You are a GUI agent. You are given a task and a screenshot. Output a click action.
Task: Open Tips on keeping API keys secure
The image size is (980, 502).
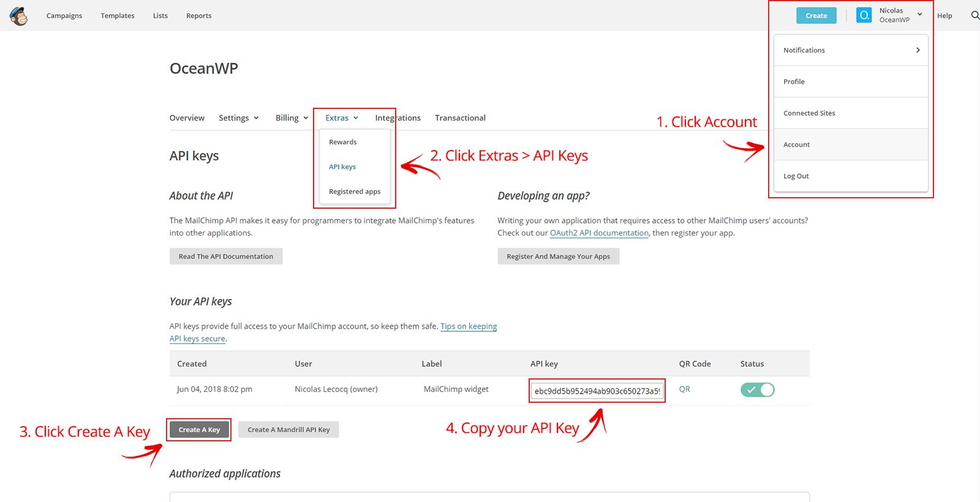tap(469, 326)
